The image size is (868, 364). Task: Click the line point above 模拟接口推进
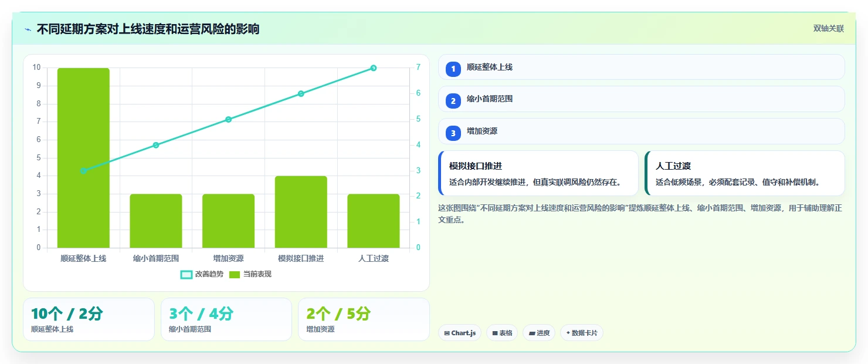[301, 93]
